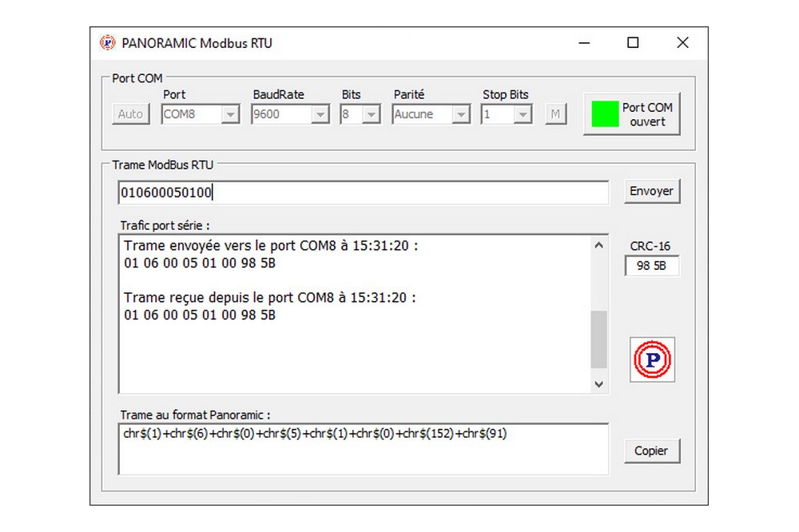Click the CRC-16 value field
This screenshot has width=799, height=532.
pos(652,265)
